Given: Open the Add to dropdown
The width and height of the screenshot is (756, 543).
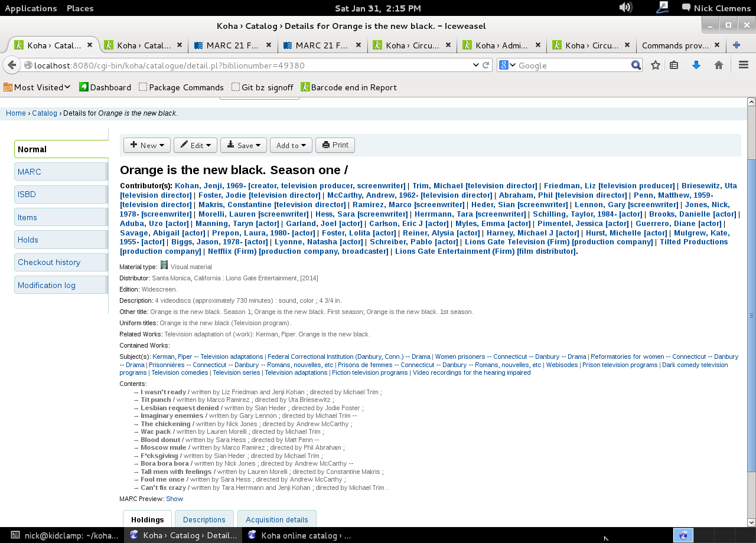Looking at the screenshot, I should (291, 145).
